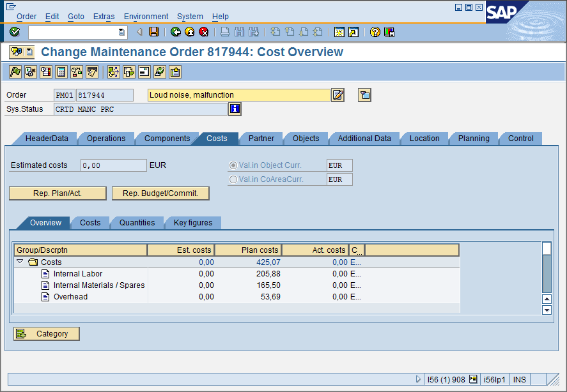
Task: Open the Environment menu
Action: pos(146,17)
